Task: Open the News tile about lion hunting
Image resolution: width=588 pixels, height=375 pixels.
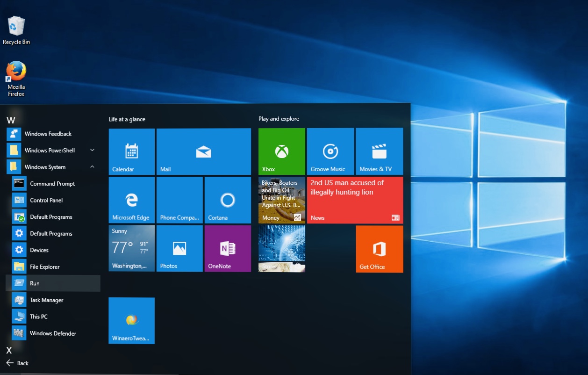Action: [355, 200]
